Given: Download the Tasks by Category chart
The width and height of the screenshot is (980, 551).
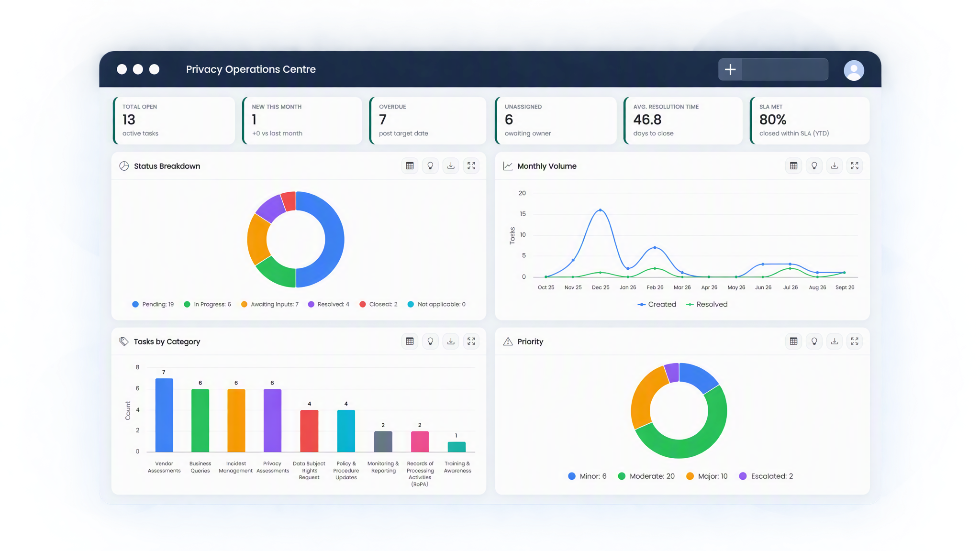Looking at the screenshot, I should [451, 341].
